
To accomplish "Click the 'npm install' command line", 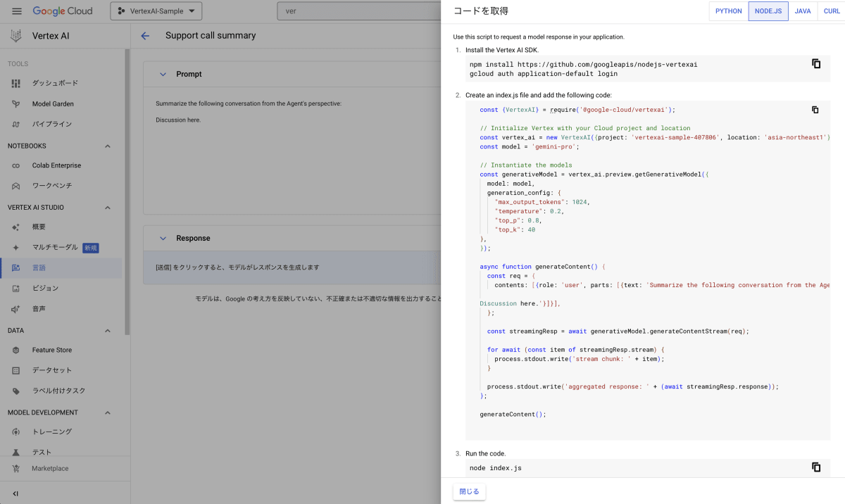I will (x=583, y=64).
